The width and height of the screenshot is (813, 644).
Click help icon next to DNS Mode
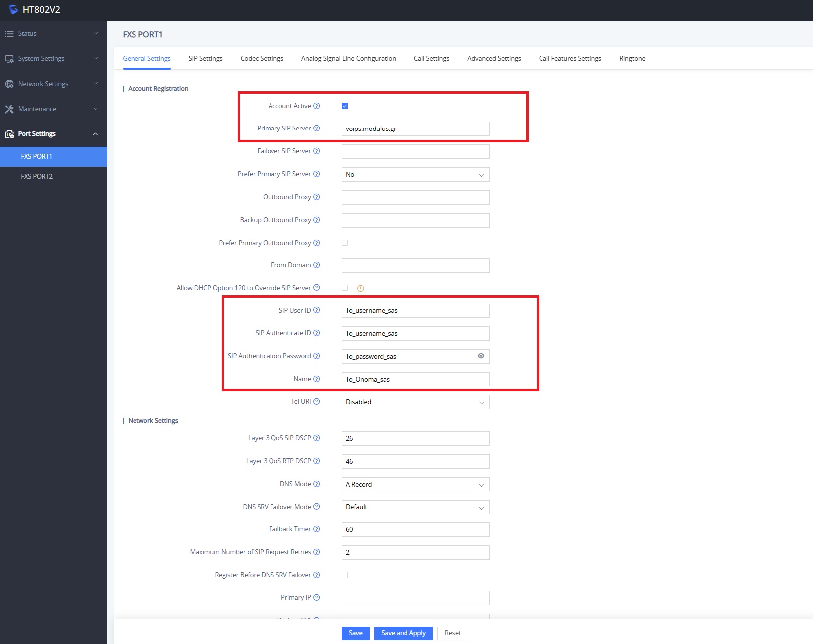point(316,484)
